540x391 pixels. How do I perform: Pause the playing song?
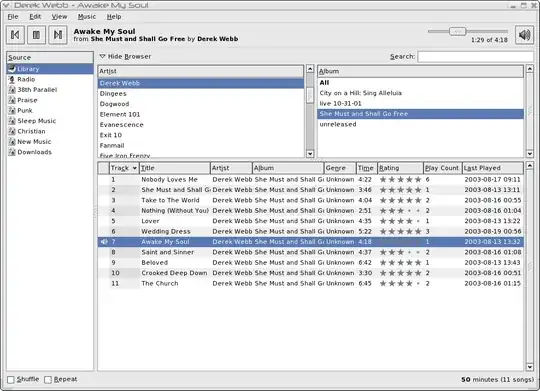[37, 35]
